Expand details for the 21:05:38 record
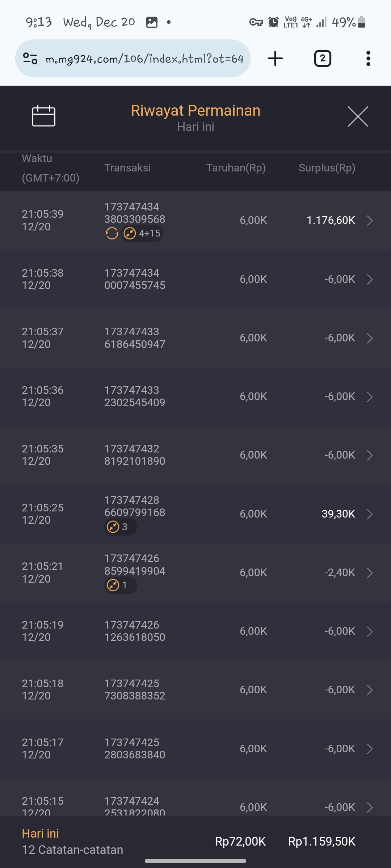The width and height of the screenshot is (391, 868). coord(370,279)
